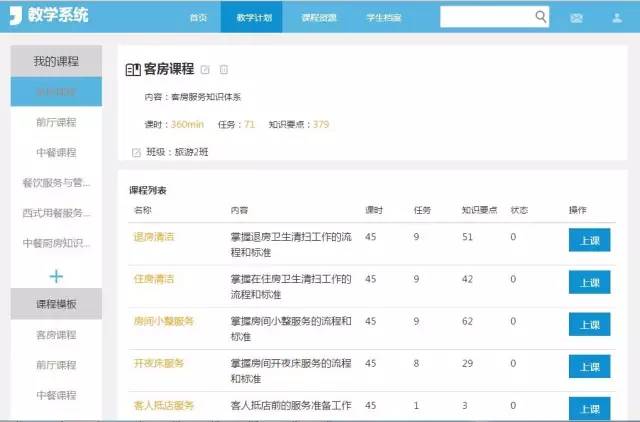Click the search magnifier icon
Viewport: 640px width, 422px height.
click(x=540, y=17)
